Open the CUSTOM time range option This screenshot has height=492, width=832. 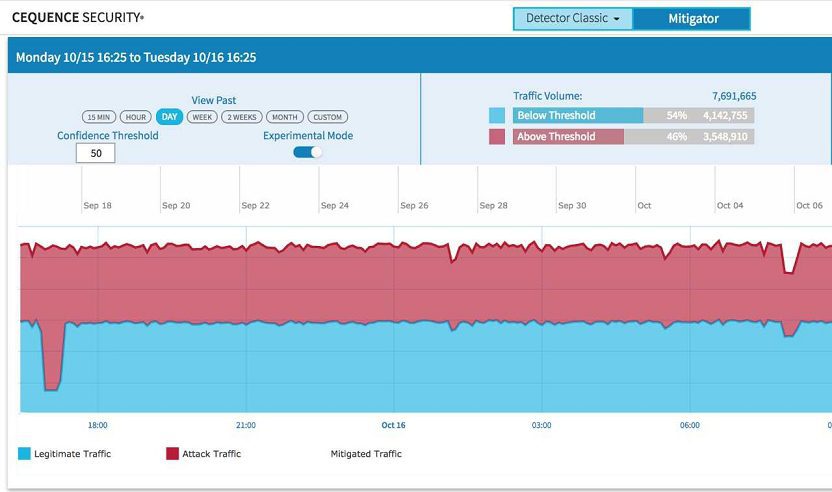click(x=328, y=117)
